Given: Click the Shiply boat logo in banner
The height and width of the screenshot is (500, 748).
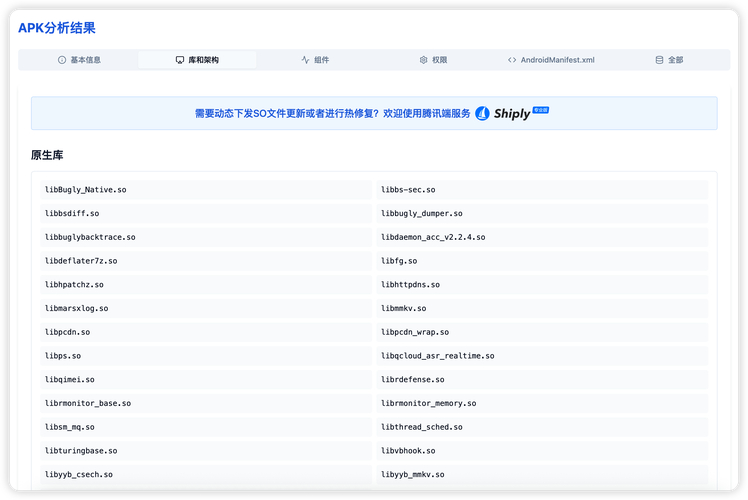Looking at the screenshot, I should tap(483, 113).
